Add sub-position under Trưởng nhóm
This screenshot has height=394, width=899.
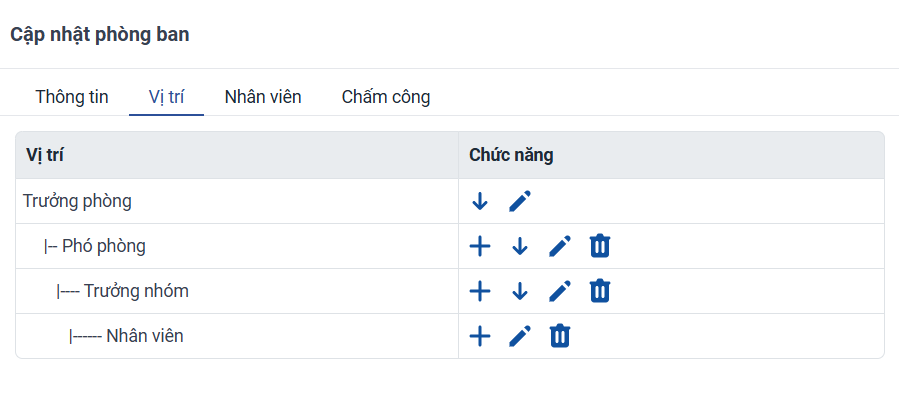480,291
